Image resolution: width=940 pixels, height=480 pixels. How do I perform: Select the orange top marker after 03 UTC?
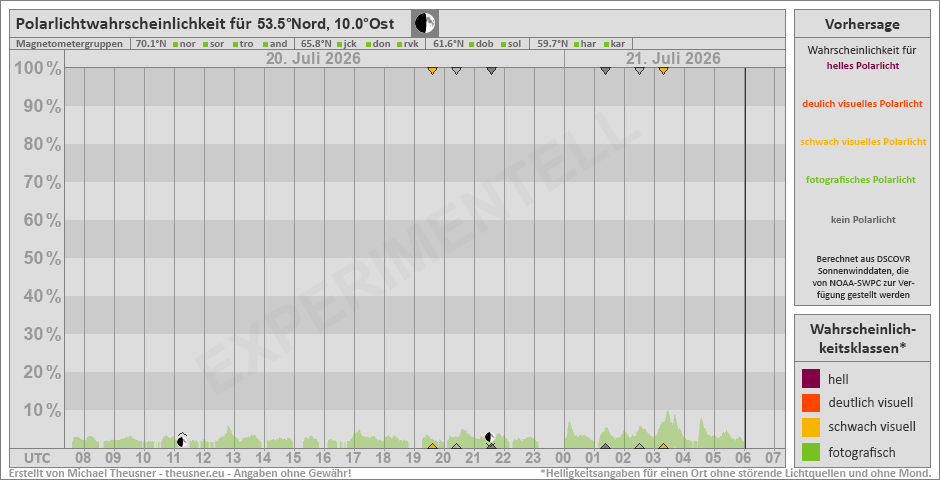663,70
